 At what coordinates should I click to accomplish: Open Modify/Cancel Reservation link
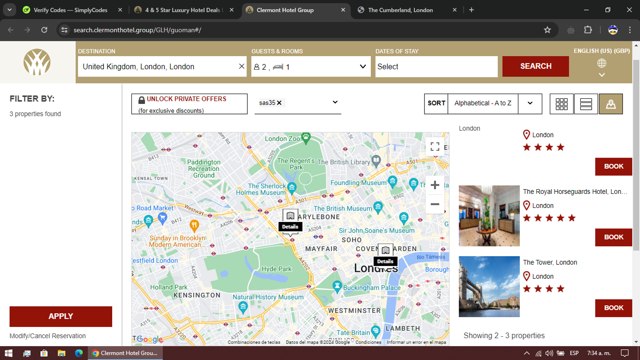point(48,336)
